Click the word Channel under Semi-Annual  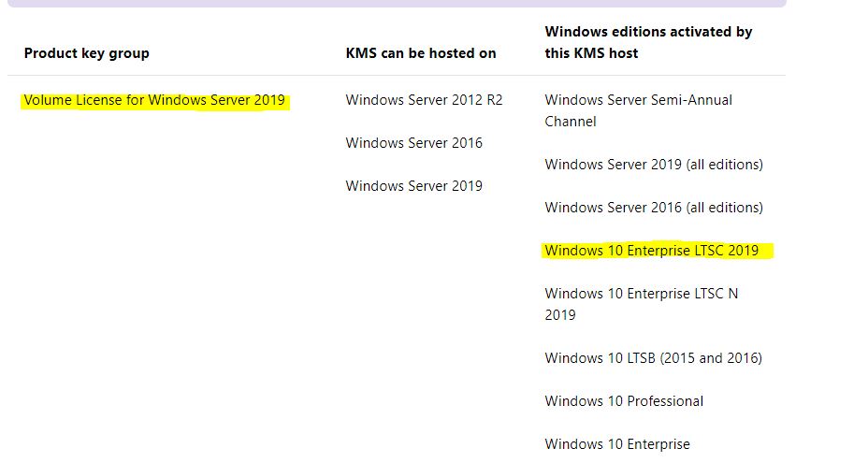[571, 122]
